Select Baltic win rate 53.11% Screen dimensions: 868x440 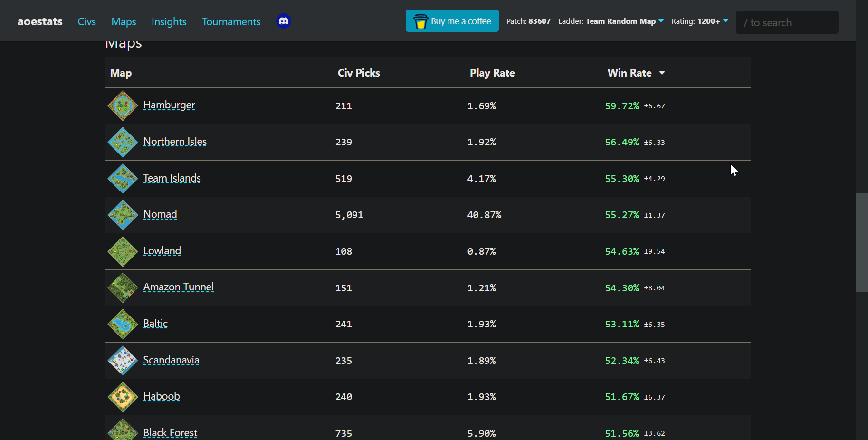622,324
